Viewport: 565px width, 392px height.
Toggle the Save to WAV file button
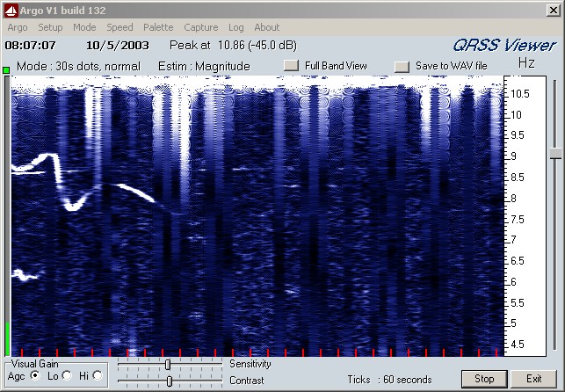[x=402, y=66]
